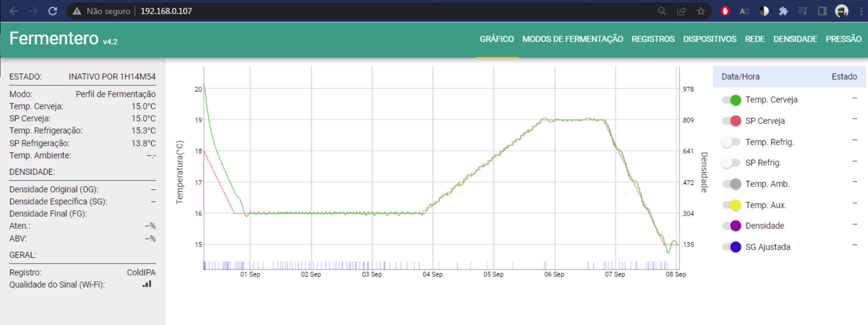Screen dimensions: 868x325
Task: Toggle the SP Cerveja series switch
Action: (x=731, y=121)
